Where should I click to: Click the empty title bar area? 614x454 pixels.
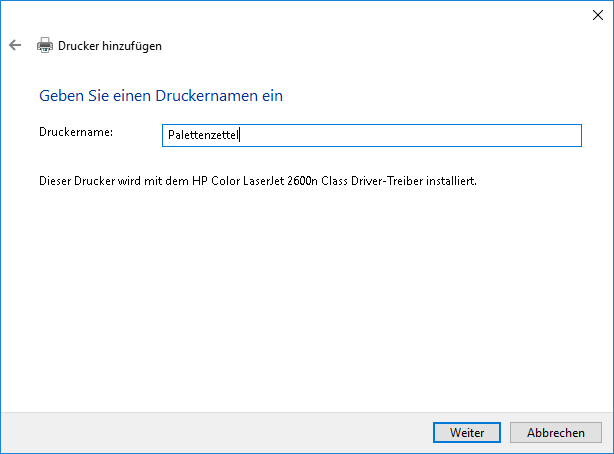[x=300, y=14]
